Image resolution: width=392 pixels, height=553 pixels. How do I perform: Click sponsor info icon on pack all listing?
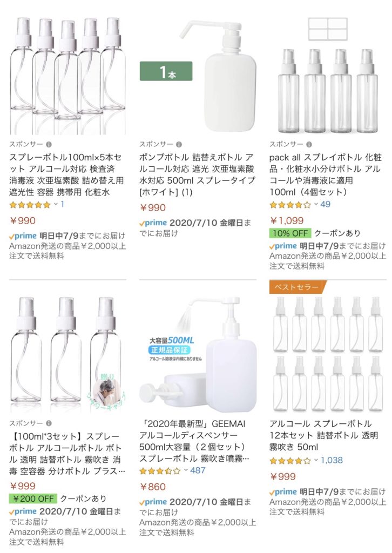coord(309,144)
